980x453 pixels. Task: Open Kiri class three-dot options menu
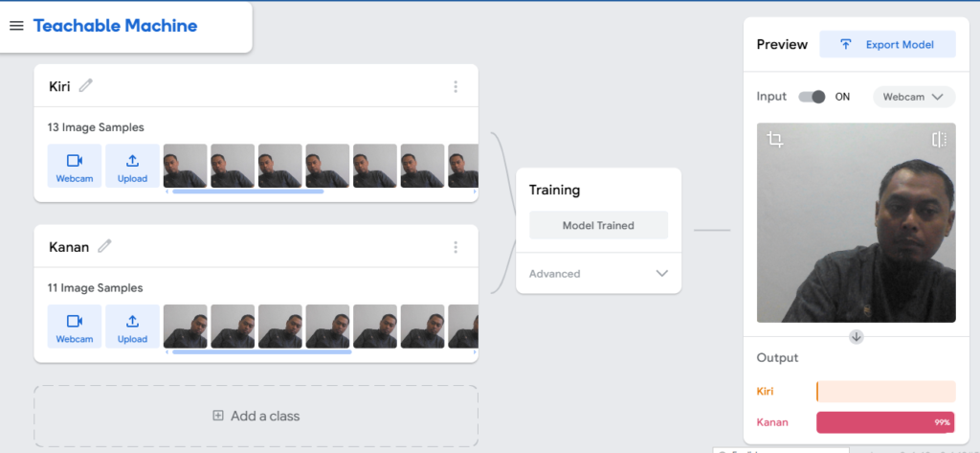pos(456,87)
